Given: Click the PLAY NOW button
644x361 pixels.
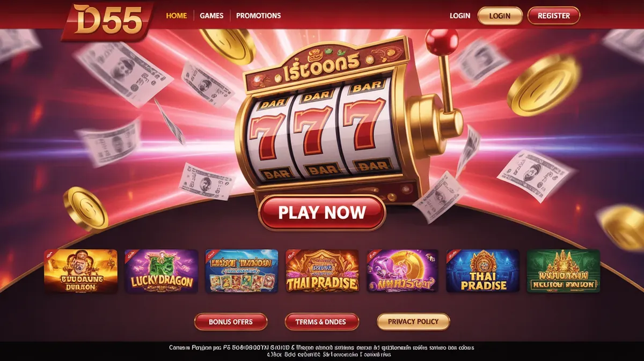Looking at the screenshot, I should click(x=322, y=212).
